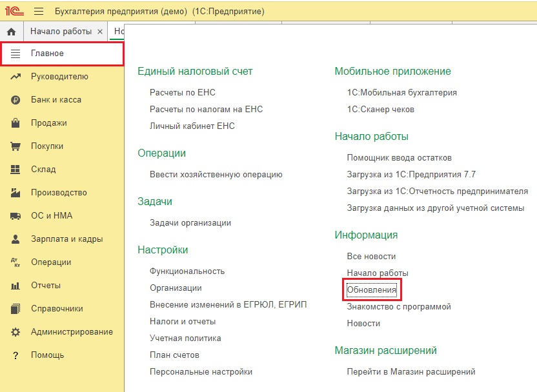Click the Банк и касса ruble icon
Viewport: 537px width, 392px height.
coord(15,100)
